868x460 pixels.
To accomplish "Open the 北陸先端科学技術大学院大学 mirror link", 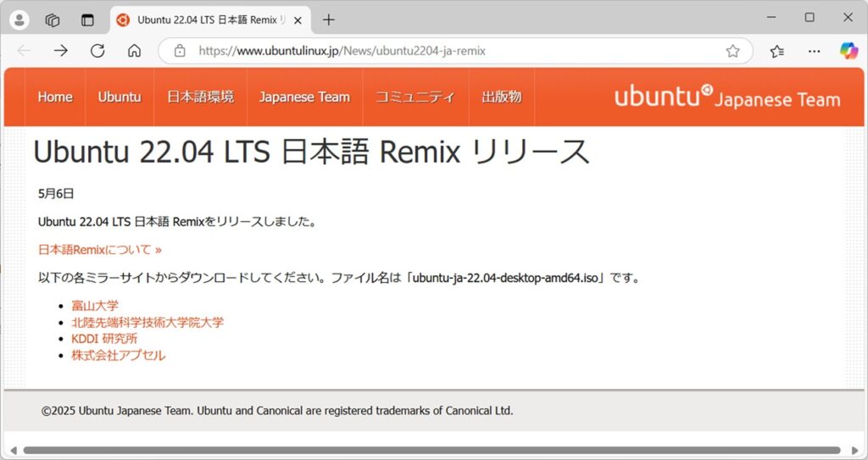I will (x=147, y=322).
